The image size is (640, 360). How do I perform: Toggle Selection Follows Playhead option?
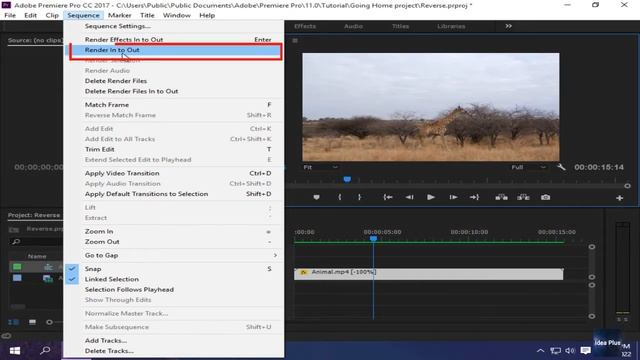(174, 289)
